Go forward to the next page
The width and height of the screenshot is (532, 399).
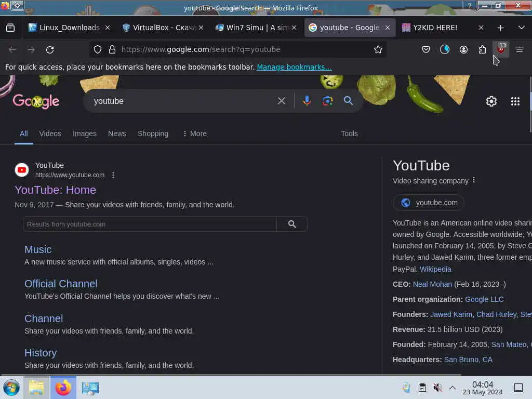[x=31, y=49]
